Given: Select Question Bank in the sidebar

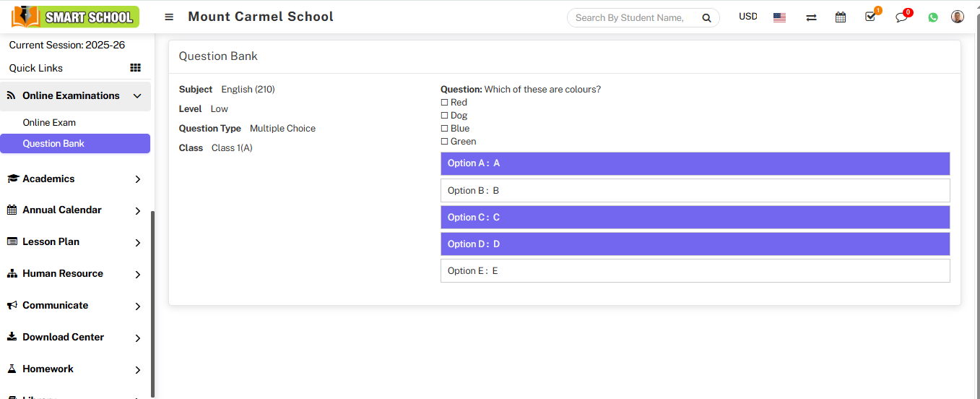Looking at the screenshot, I should 53,144.
